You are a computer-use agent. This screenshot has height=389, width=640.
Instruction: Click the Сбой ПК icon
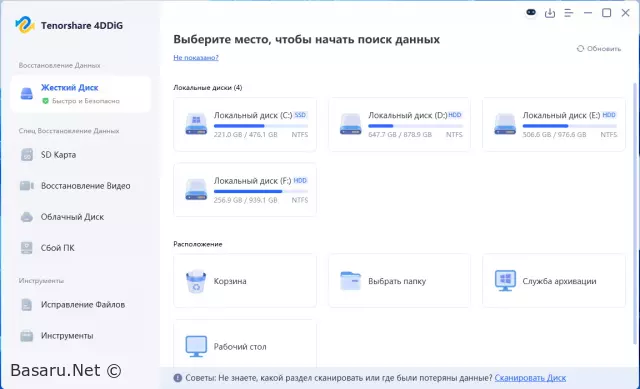[x=27, y=248]
